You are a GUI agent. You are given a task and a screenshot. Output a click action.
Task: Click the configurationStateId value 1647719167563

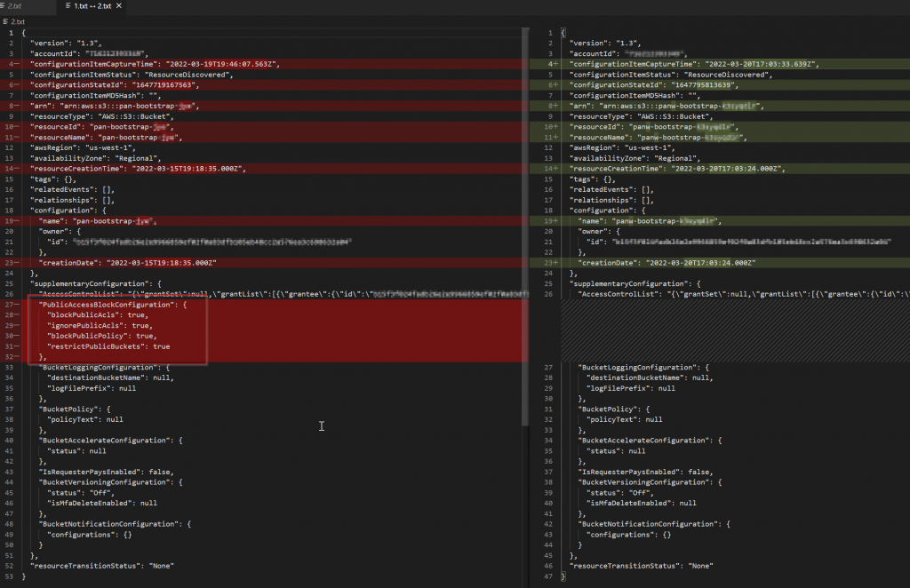click(x=164, y=85)
